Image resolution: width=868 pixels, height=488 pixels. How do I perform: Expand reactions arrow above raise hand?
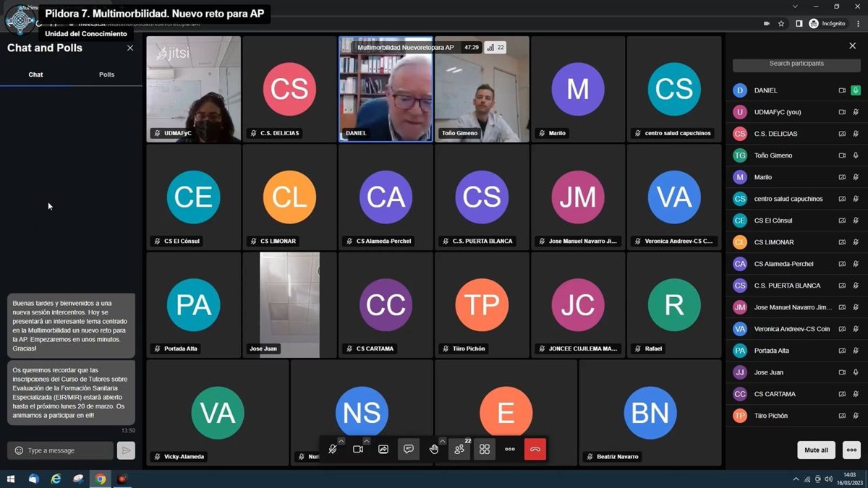(x=443, y=441)
